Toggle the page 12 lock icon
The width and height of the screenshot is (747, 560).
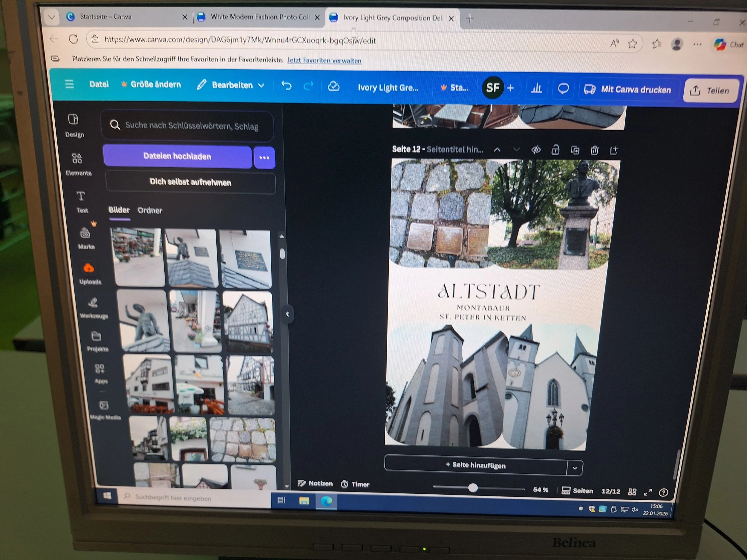555,150
